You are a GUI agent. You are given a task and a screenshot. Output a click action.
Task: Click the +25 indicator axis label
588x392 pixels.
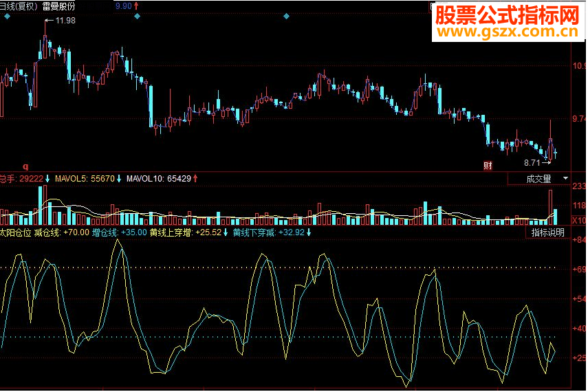coord(579,358)
